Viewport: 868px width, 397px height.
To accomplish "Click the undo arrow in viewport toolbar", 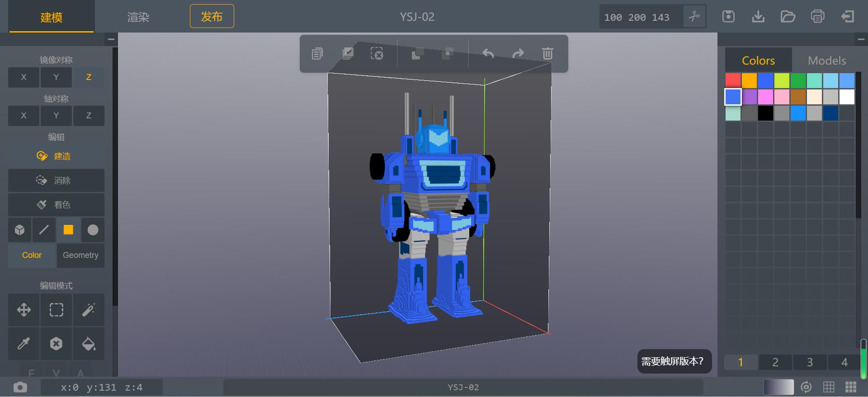I will [488, 54].
